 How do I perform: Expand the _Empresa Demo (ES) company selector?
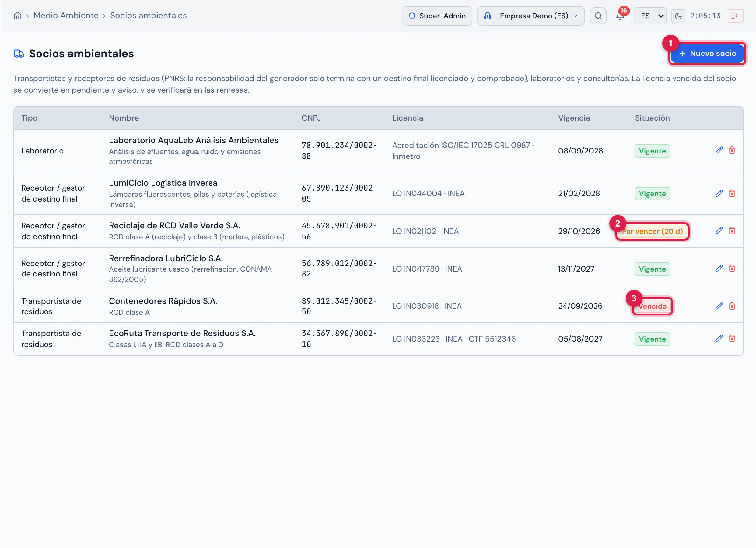coord(531,16)
